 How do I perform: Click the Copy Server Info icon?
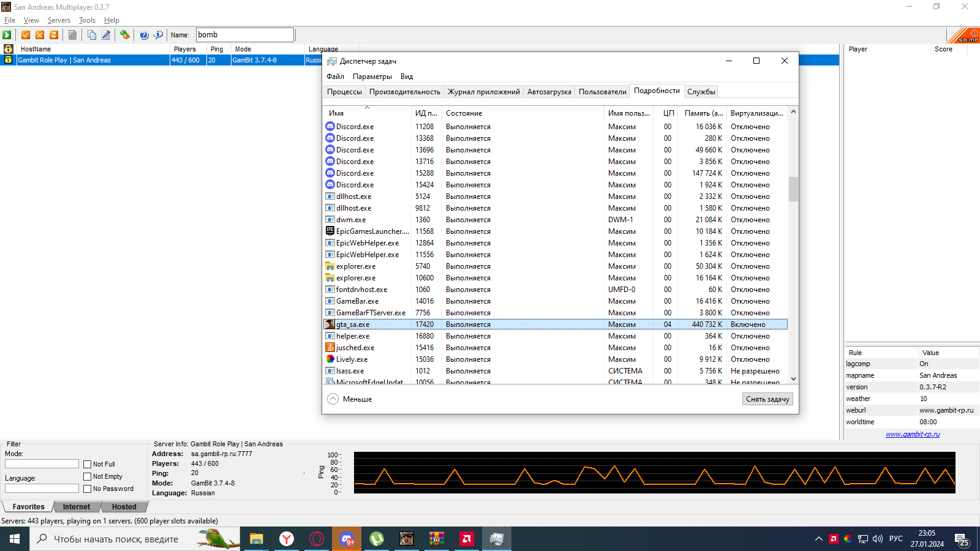(x=91, y=35)
